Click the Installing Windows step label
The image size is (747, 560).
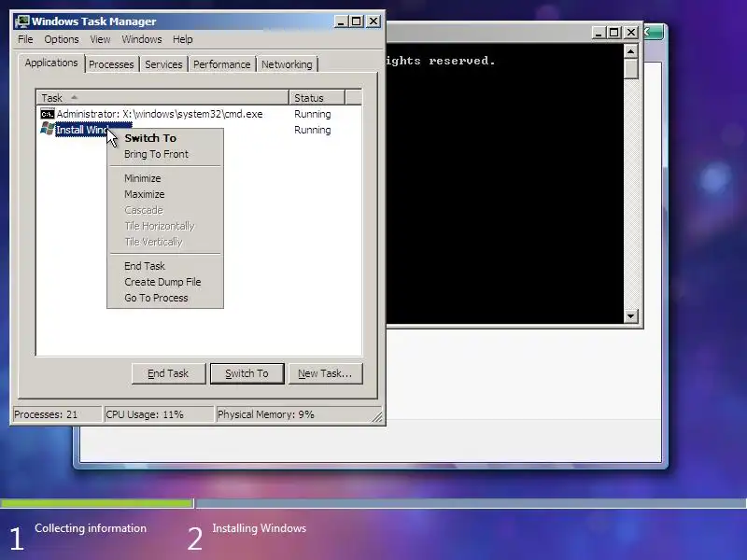coord(260,528)
